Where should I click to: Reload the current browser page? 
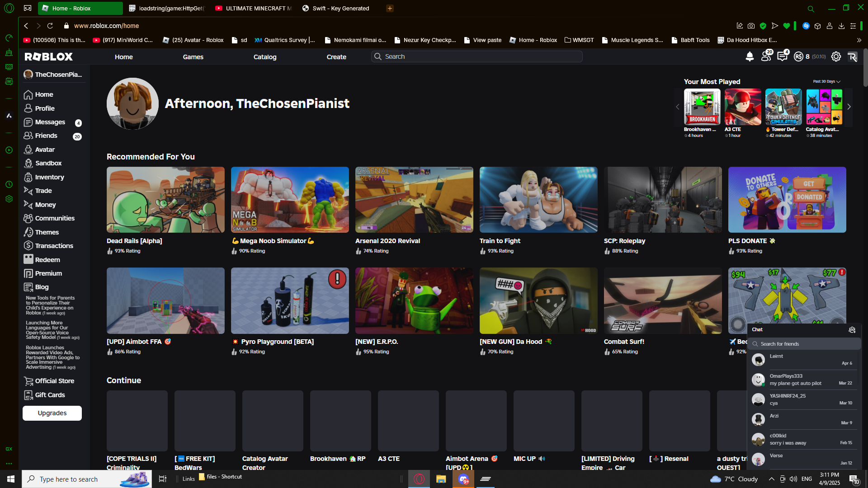50,26
